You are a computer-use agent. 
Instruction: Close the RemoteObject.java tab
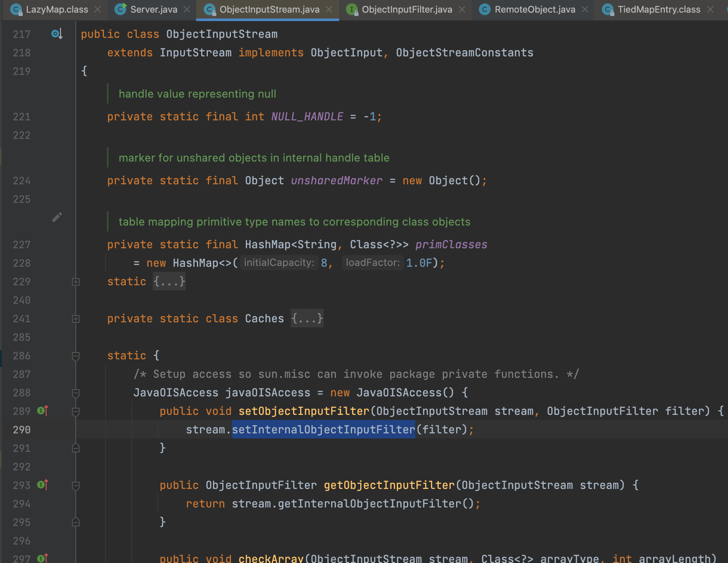coord(585,9)
